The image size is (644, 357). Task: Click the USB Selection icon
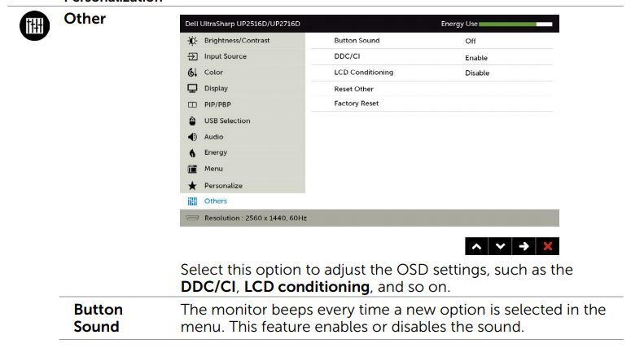(x=192, y=121)
